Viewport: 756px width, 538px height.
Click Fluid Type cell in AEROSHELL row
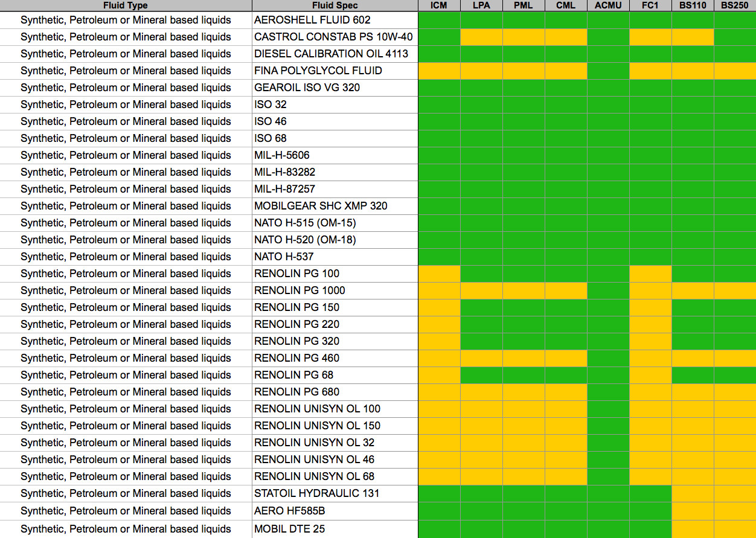coord(126,20)
